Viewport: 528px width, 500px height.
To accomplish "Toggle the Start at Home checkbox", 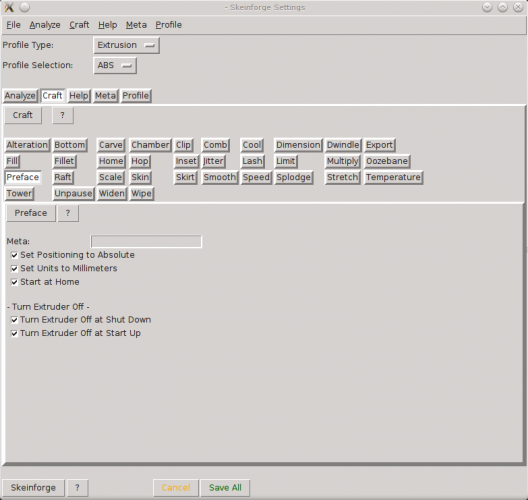I will click(x=14, y=282).
